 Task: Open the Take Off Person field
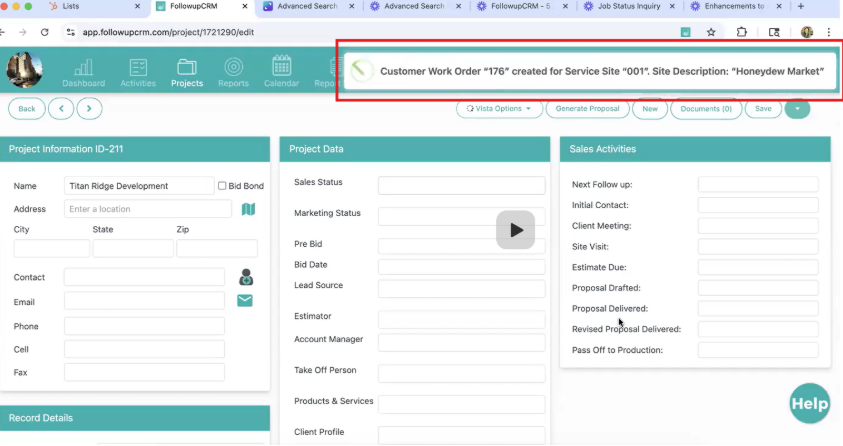point(461,373)
